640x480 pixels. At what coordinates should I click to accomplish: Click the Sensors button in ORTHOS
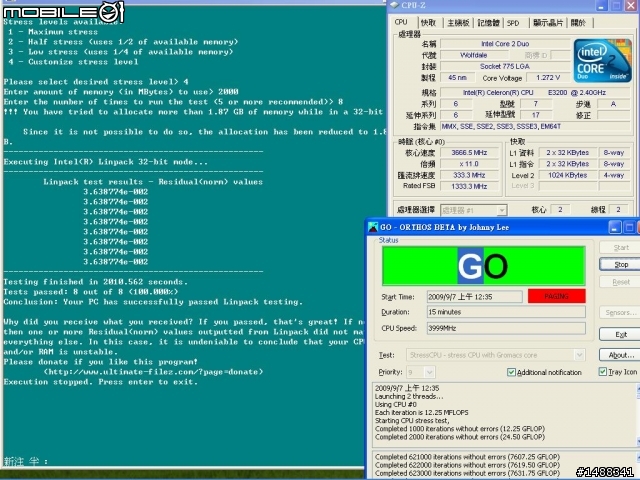[620, 312]
